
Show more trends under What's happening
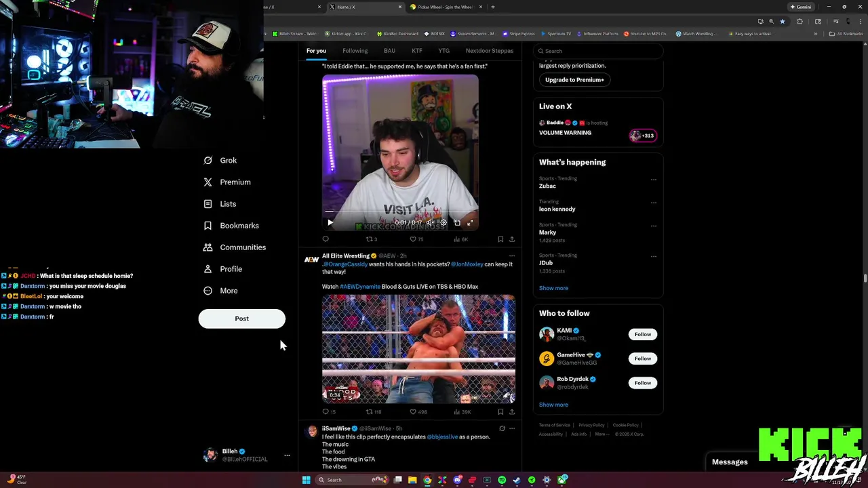coord(553,288)
